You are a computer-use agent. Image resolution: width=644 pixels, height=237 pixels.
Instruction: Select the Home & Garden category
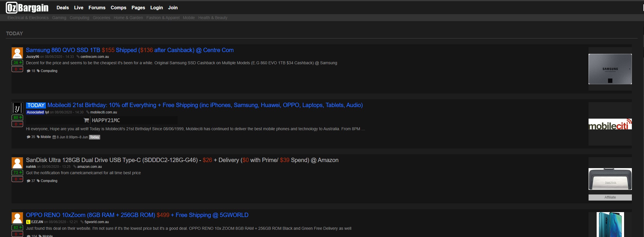coord(128,18)
